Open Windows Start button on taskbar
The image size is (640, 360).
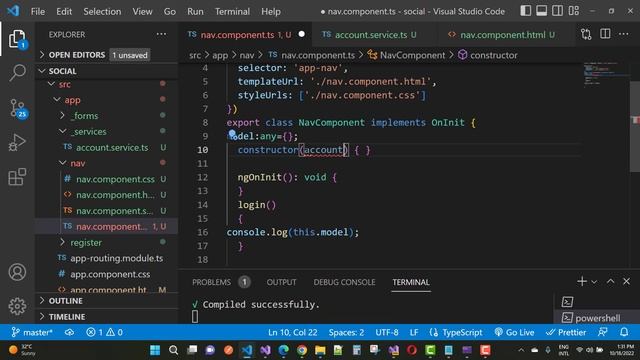coord(155,350)
